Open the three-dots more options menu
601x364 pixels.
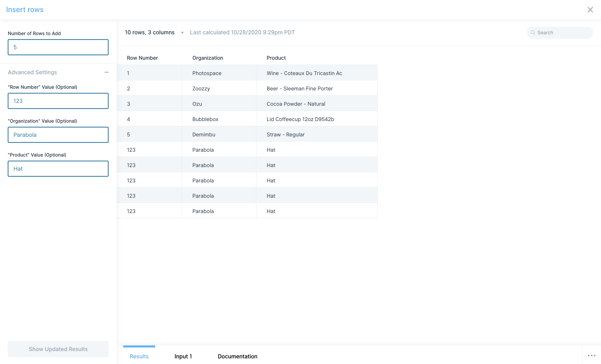coord(592,356)
